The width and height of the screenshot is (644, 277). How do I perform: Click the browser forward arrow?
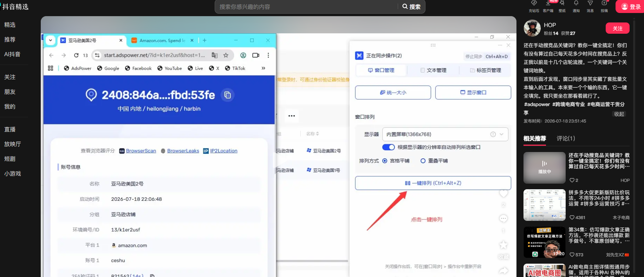pos(64,55)
